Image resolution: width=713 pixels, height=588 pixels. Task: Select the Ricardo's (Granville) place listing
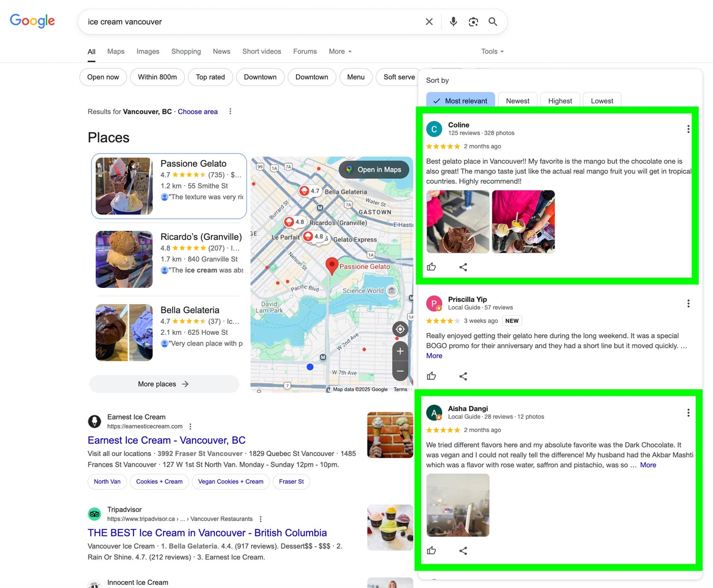(x=169, y=259)
